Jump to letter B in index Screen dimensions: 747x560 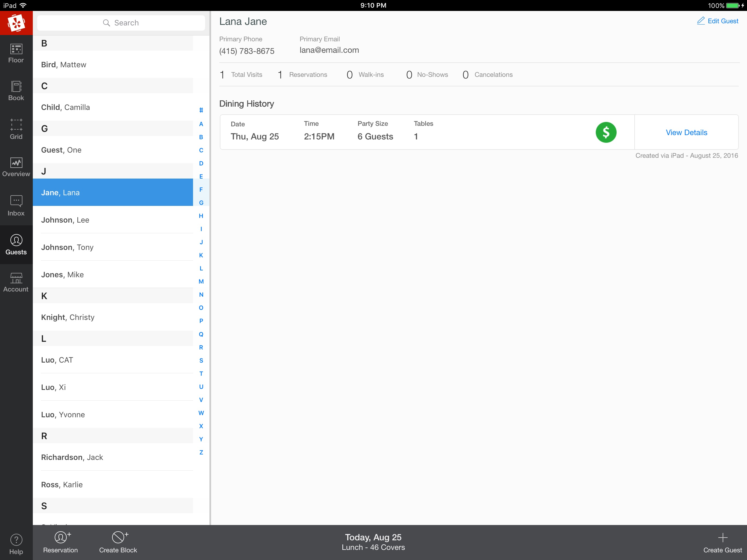201,137
